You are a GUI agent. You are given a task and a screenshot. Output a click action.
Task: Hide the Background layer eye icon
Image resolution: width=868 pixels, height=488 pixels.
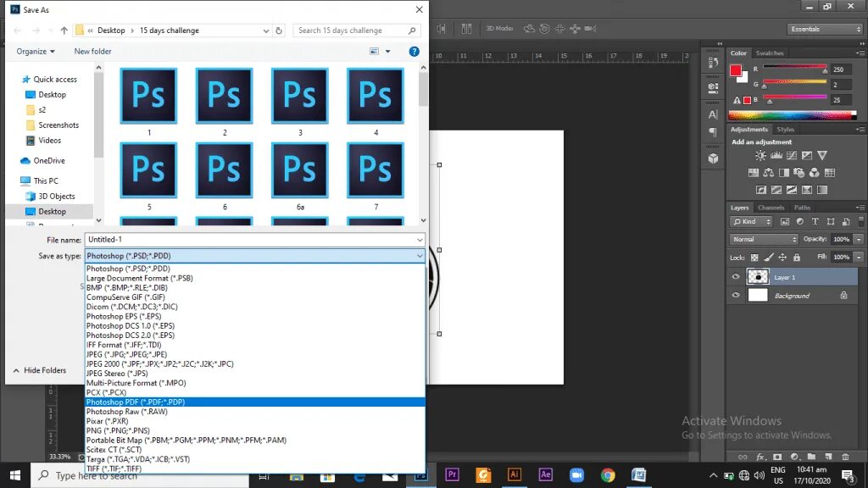coord(736,296)
